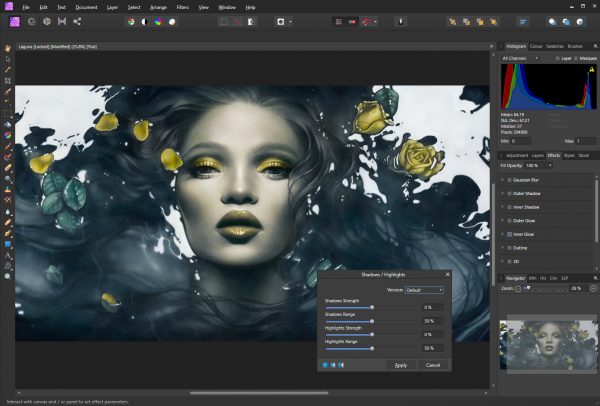Screen dimensions: 600x406
Task: Select the Gradient colour wheel tool
Action: click(8, 135)
